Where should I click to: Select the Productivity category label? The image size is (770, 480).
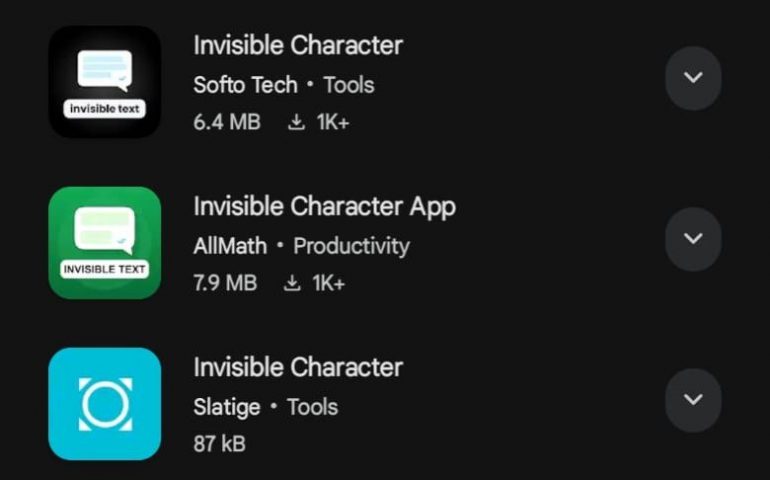pyautogui.click(x=351, y=246)
